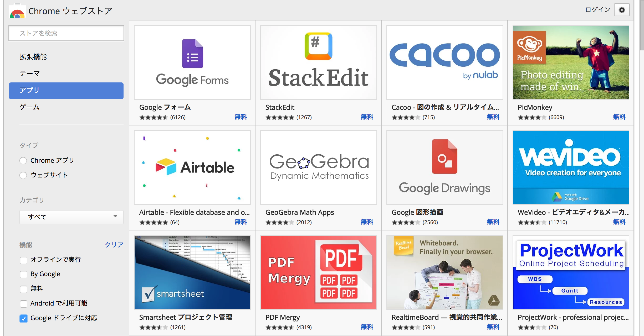644x336 pixels.
Task: Open the Cacoo by nulab tile image
Action: click(445, 62)
